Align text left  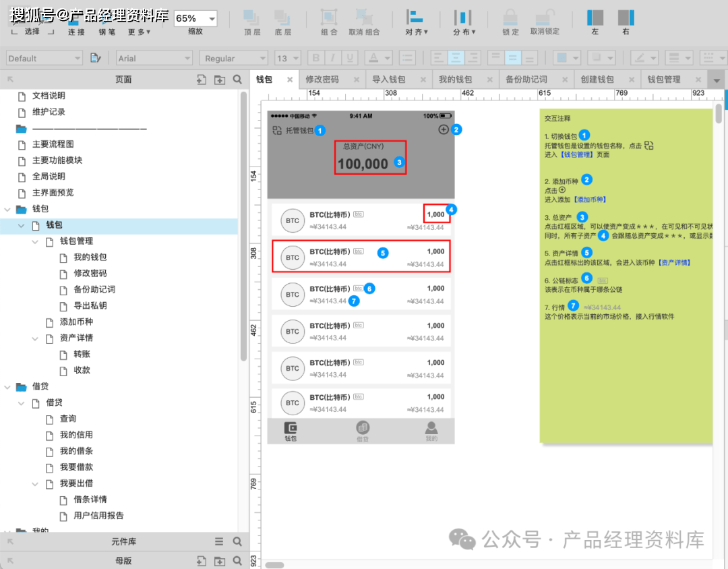click(x=438, y=58)
